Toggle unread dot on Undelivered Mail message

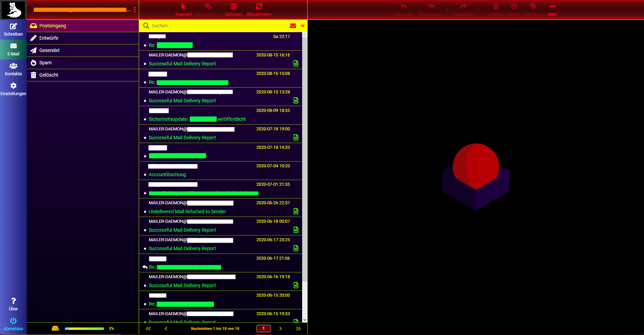click(x=145, y=212)
